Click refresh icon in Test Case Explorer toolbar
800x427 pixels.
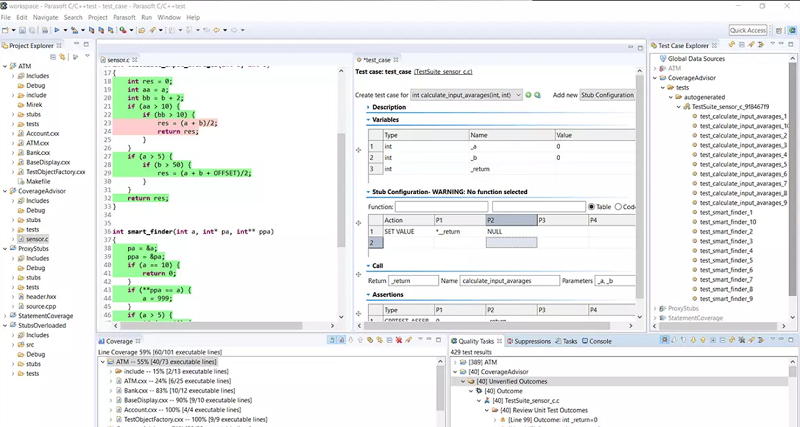point(732,45)
